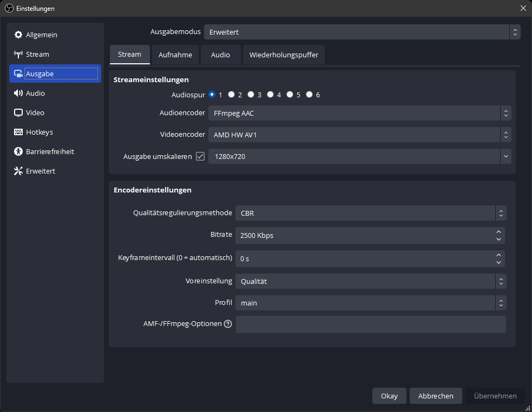Image resolution: width=532 pixels, height=412 pixels.
Task: Click the Qualitätsregulierungsmethode label
Action: click(x=182, y=213)
